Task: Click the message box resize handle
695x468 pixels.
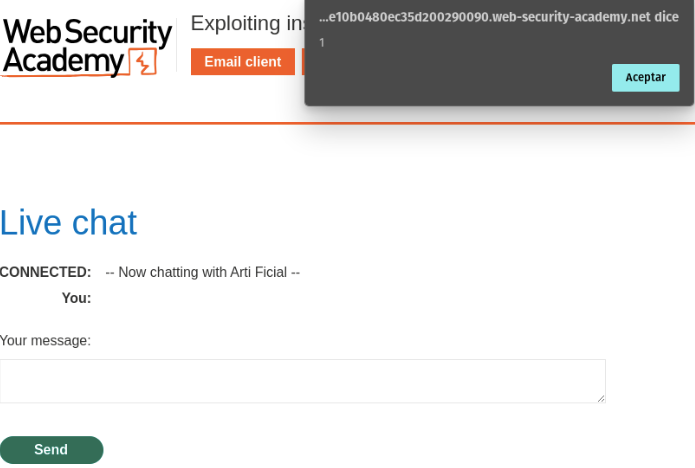Action: point(601,398)
